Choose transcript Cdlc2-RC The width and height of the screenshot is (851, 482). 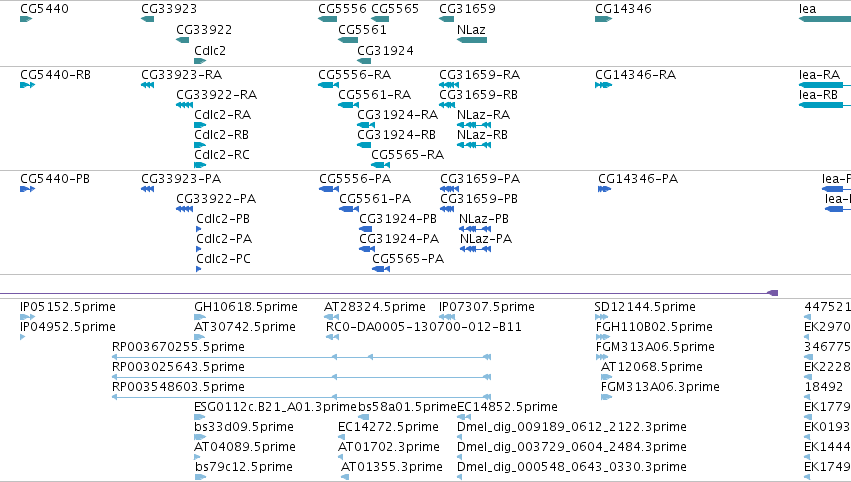point(222,155)
